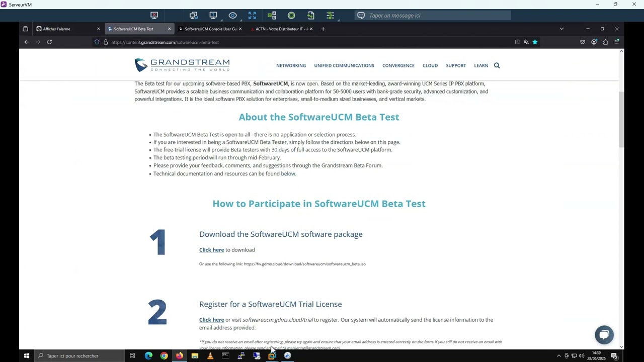
Task: Open the Windows Start menu
Action: coord(27,356)
